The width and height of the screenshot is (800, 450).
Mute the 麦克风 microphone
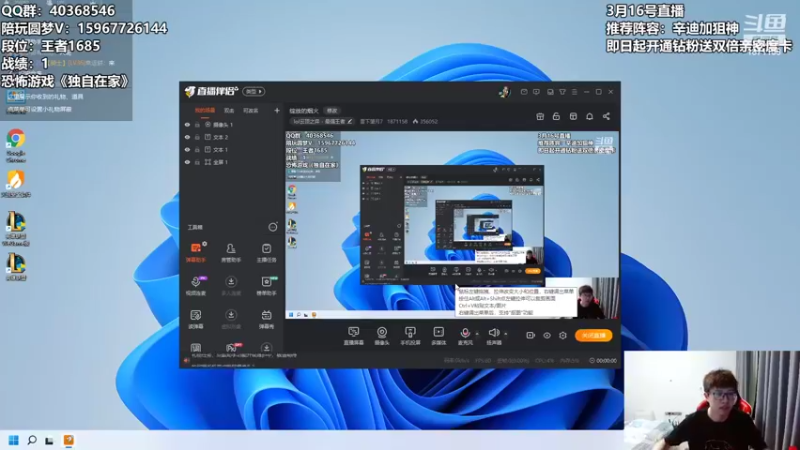[x=465, y=333]
